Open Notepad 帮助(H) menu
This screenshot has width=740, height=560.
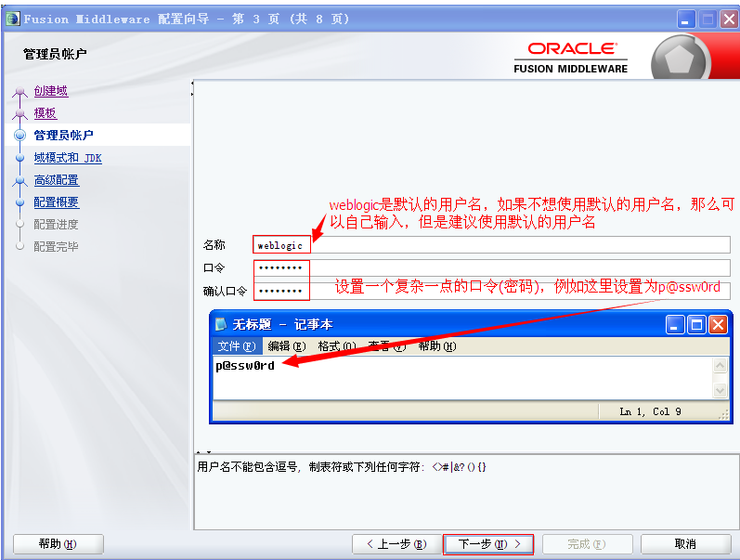(x=437, y=346)
